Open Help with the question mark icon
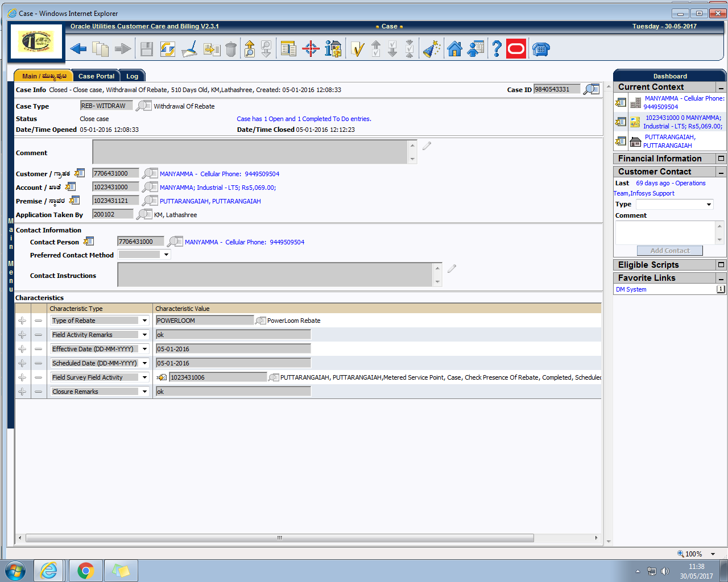Screen dimensions: 728x582 497,49
